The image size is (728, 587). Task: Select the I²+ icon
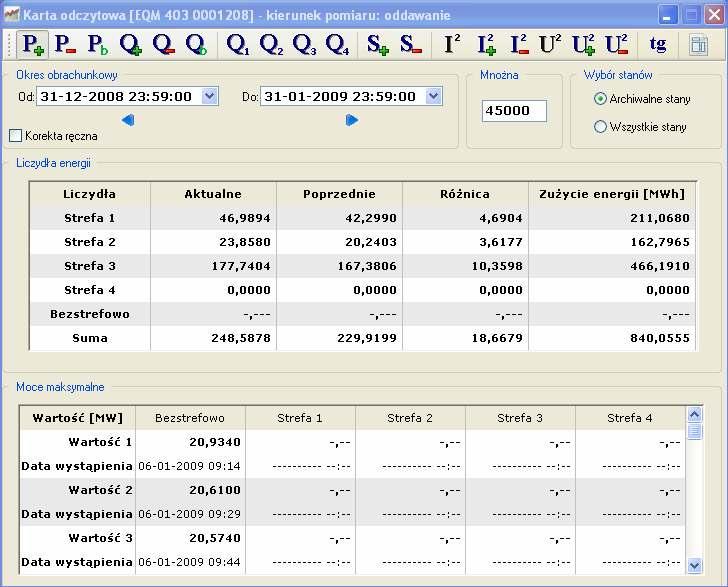[x=486, y=45]
